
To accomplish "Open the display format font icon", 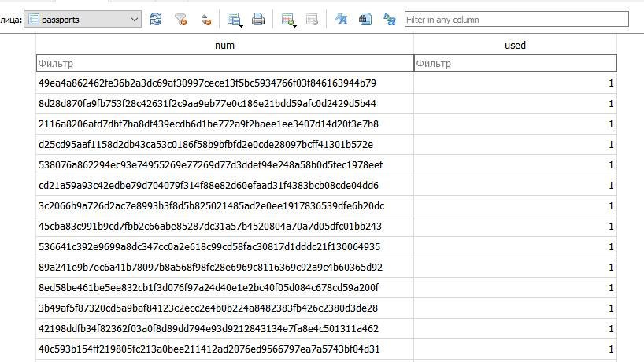I will click(x=340, y=20).
